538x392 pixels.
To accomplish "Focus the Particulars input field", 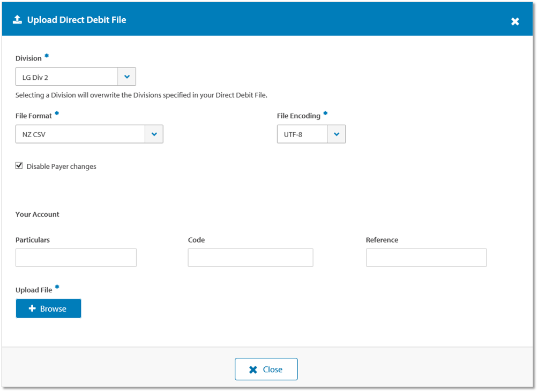I will click(x=76, y=258).
